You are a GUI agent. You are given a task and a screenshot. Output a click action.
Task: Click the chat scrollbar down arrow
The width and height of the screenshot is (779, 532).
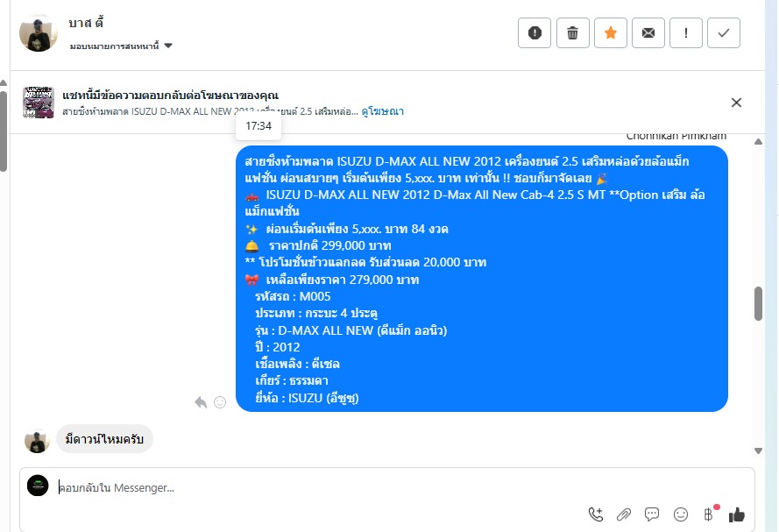pos(758,451)
